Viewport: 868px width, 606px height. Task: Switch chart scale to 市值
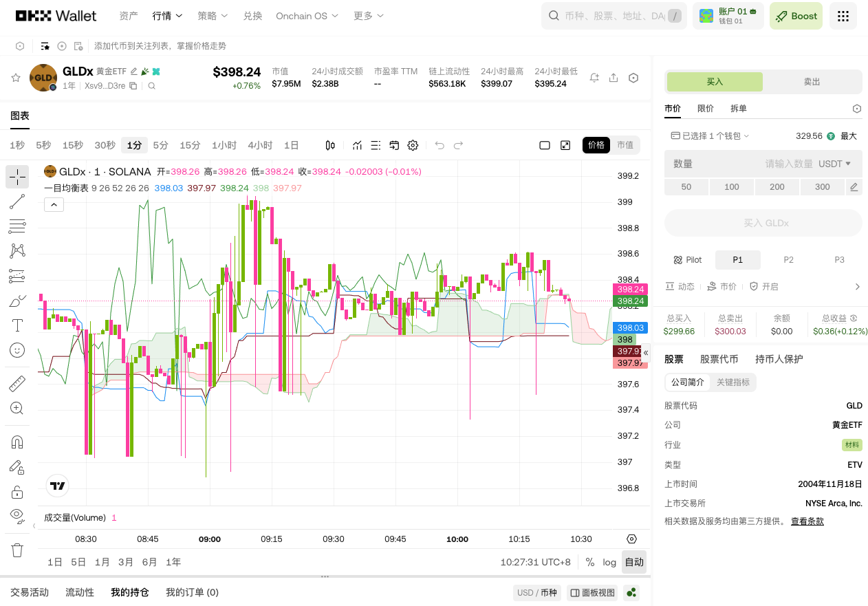pyautogui.click(x=625, y=145)
